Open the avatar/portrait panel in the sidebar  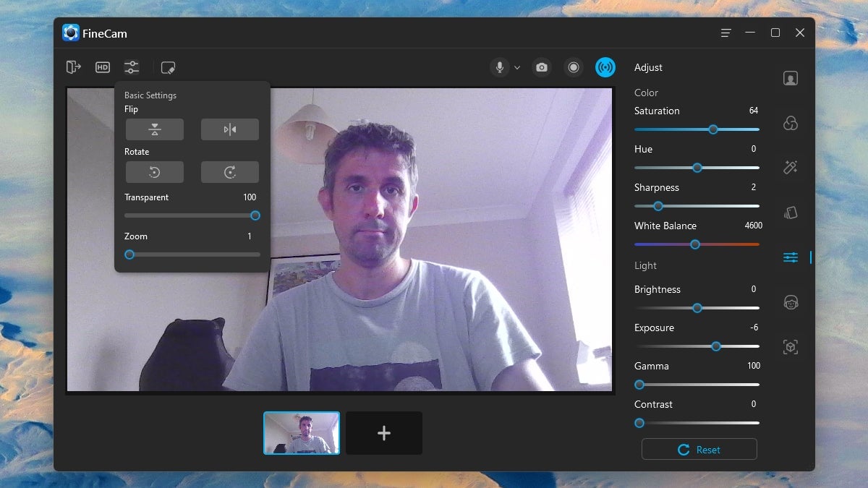click(x=790, y=77)
